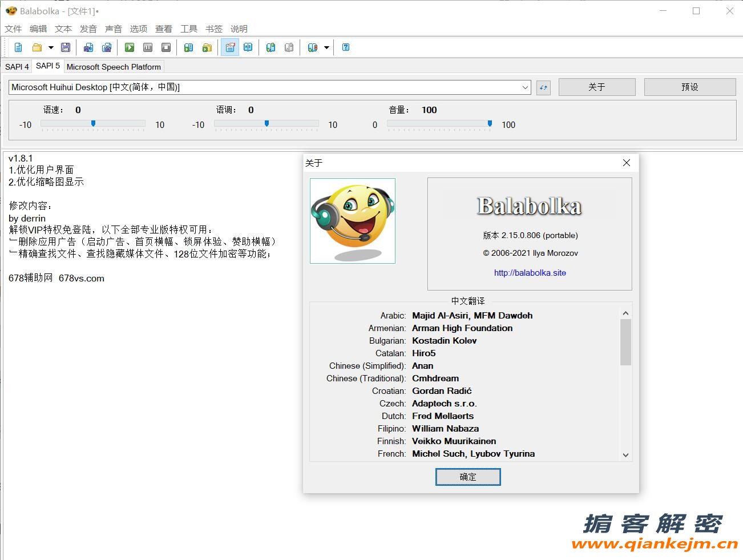The height and width of the screenshot is (560, 743).
Task: Click the blue question mark help icon
Action: 346,47
